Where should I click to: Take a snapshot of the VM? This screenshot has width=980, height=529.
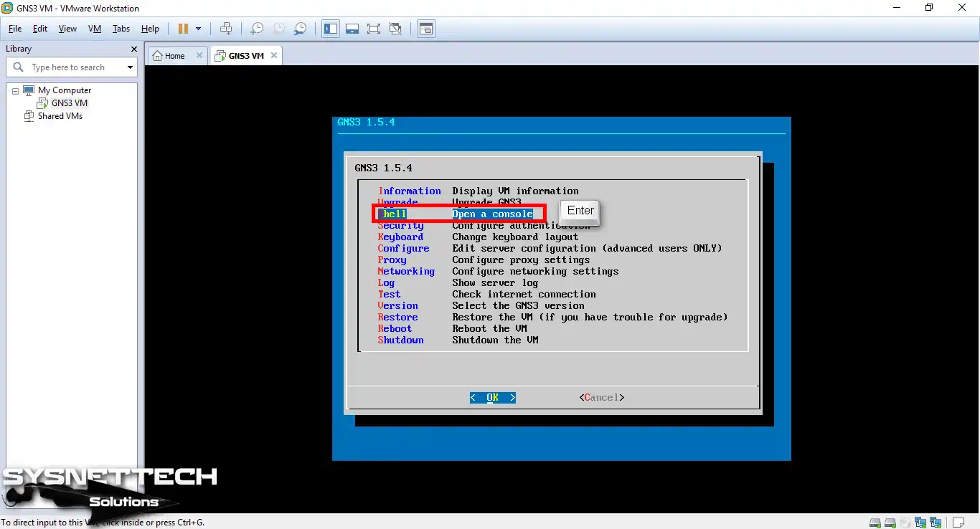(257, 29)
